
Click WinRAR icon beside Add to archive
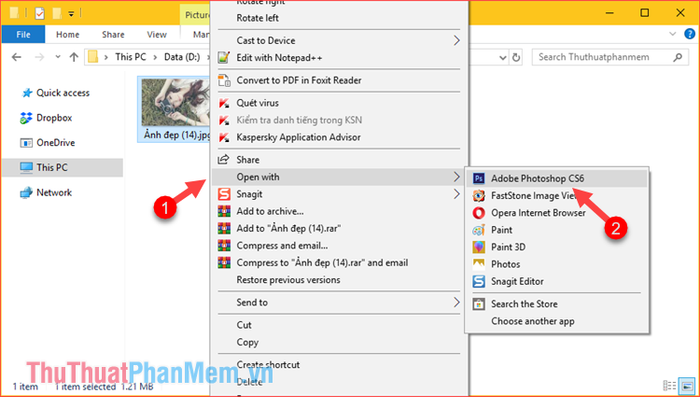(224, 211)
